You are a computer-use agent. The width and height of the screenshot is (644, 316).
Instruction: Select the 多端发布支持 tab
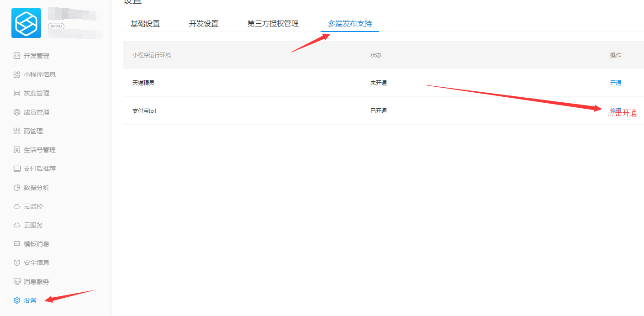click(350, 24)
